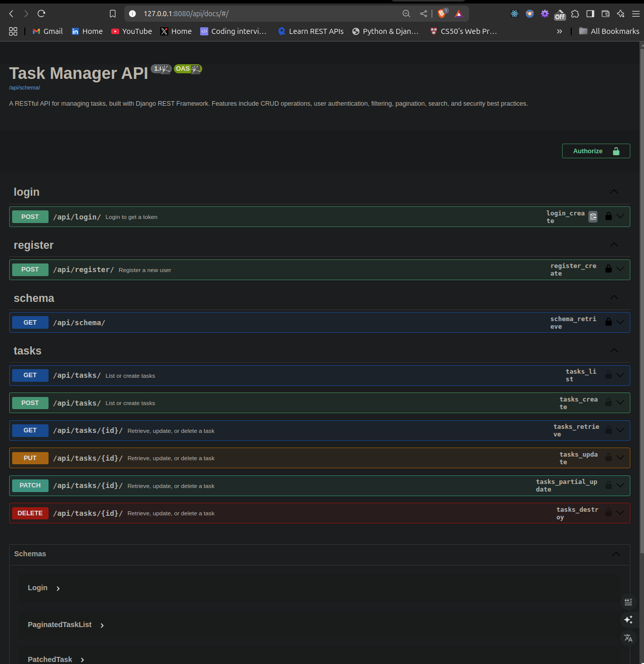Open the LinkedIn Home bookmark
The image size is (644, 664).
point(87,31)
